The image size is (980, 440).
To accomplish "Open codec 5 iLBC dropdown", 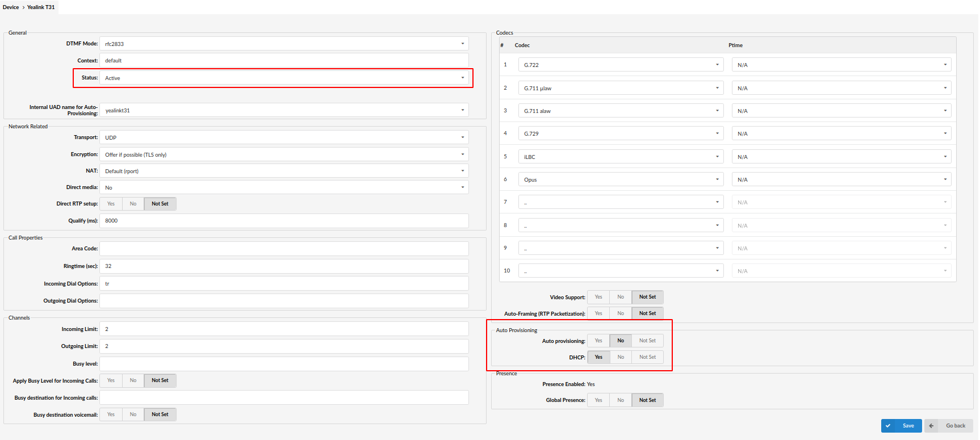I will pos(621,157).
